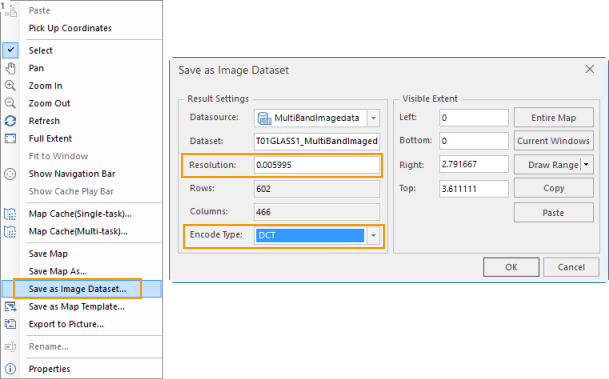Click the Save as Map Template icon
The width and height of the screenshot is (609, 379).
coord(10,307)
